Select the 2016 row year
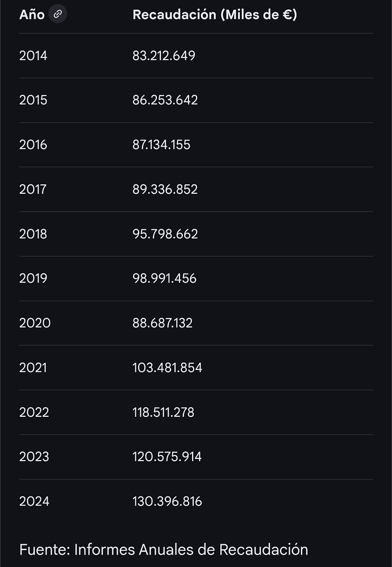This screenshot has width=392, height=567. point(34,144)
